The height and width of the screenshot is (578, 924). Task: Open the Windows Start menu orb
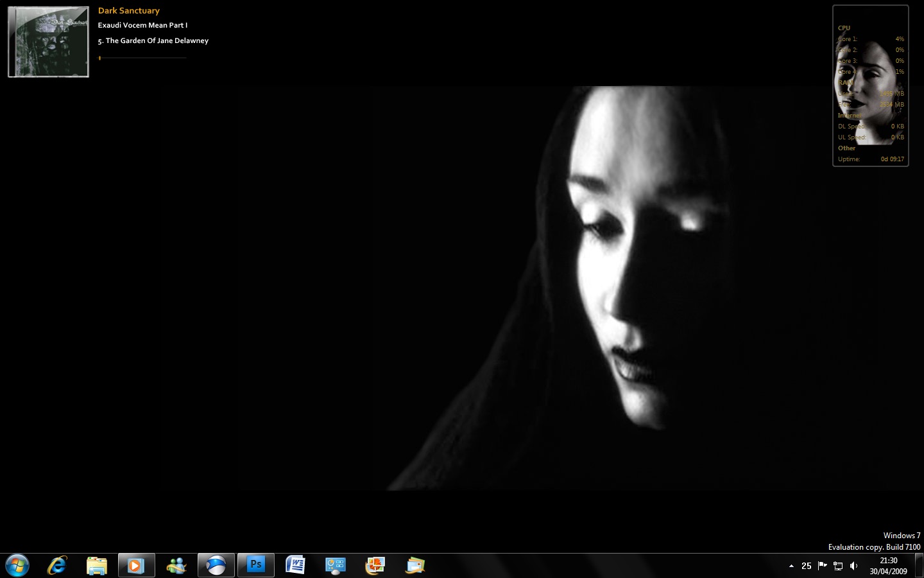pos(17,565)
